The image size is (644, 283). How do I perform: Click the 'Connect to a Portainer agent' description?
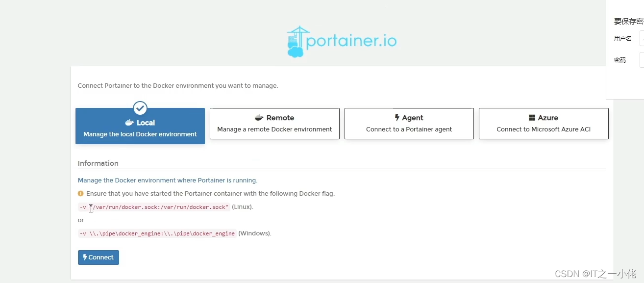click(409, 129)
